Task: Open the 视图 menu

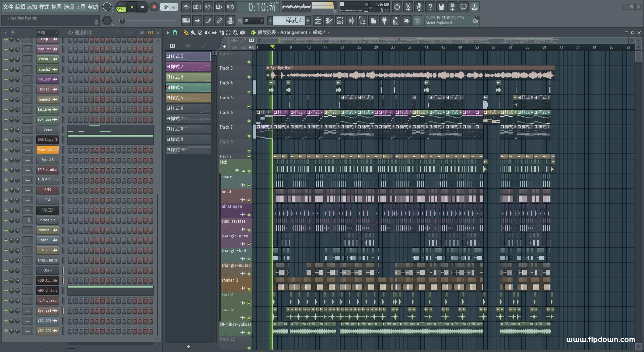Action: (x=56, y=7)
